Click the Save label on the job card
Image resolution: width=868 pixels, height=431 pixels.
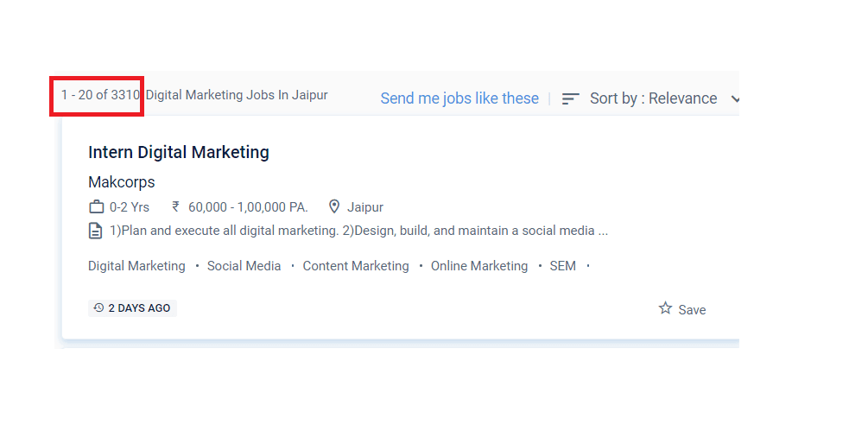[x=692, y=310]
